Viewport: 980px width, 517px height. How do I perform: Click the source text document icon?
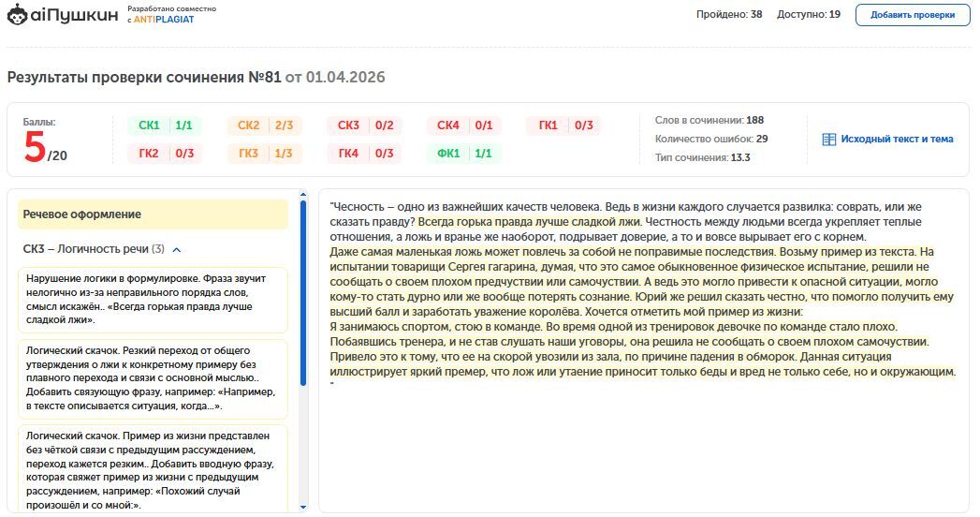[828, 140]
